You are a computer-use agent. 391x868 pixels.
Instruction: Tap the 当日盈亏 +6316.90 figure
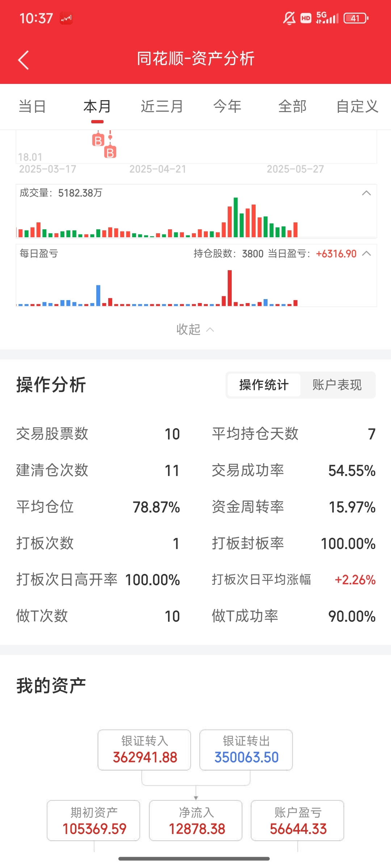click(336, 254)
